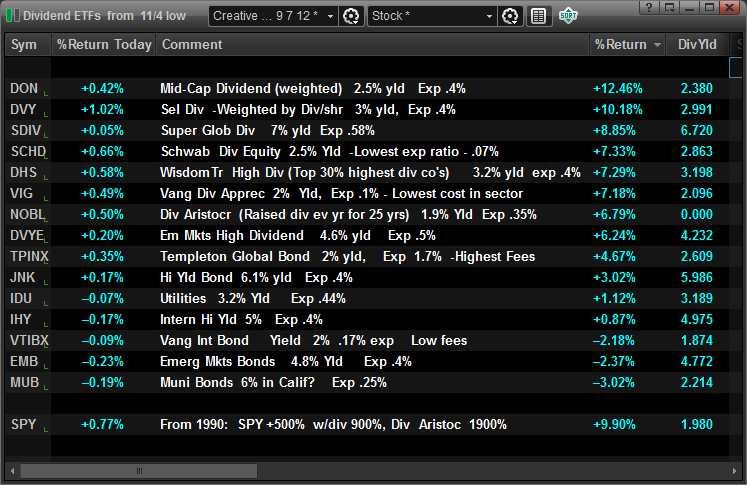The width and height of the screenshot is (747, 485).
Task: Select the DVYE symbol
Action: (27, 235)
